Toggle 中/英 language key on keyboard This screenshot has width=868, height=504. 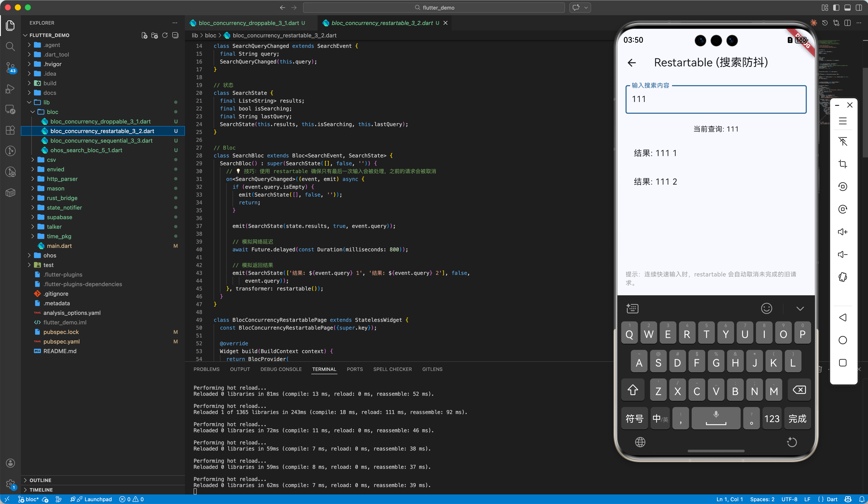coord(660,419)
